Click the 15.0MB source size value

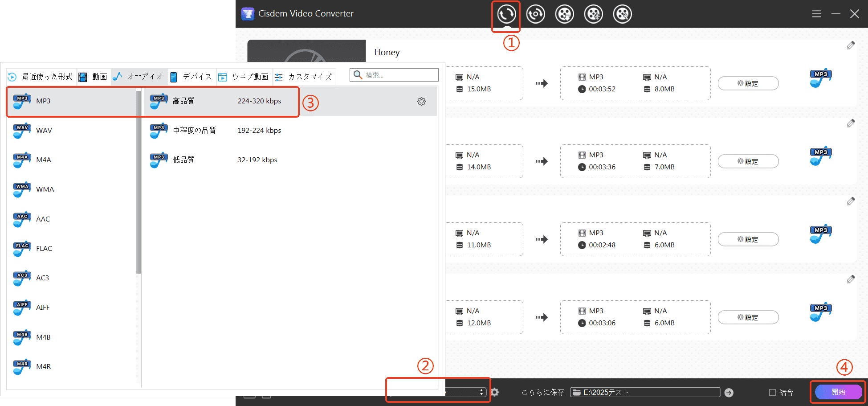[x=479, y=89]
